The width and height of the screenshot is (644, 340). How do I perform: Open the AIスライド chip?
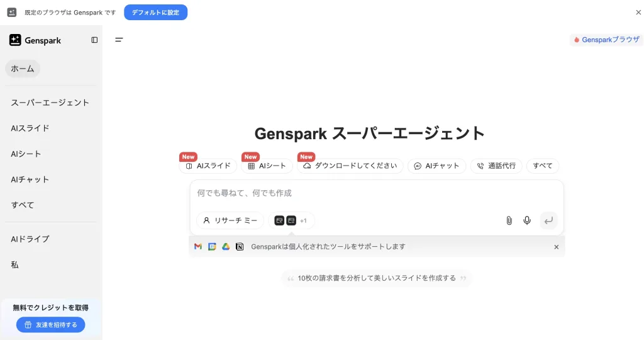(208, 166)
